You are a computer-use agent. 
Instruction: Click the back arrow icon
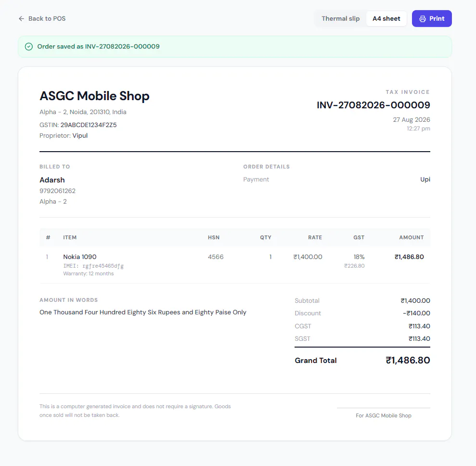pyautogui.click(x=21, y=18)
